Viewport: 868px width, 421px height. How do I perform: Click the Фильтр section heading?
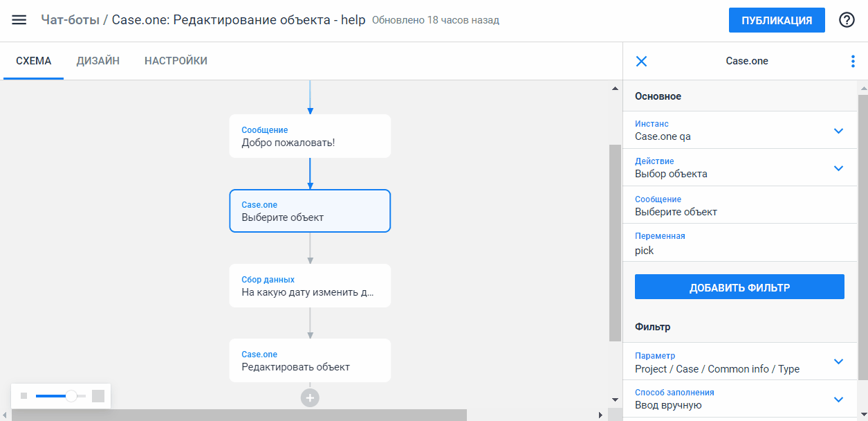(x=652, y=327)
